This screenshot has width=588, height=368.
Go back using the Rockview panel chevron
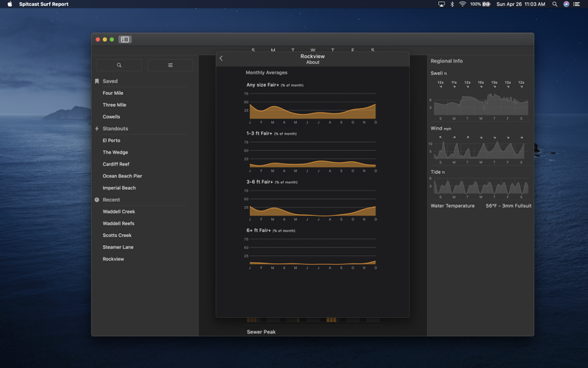tap(221, 58)
